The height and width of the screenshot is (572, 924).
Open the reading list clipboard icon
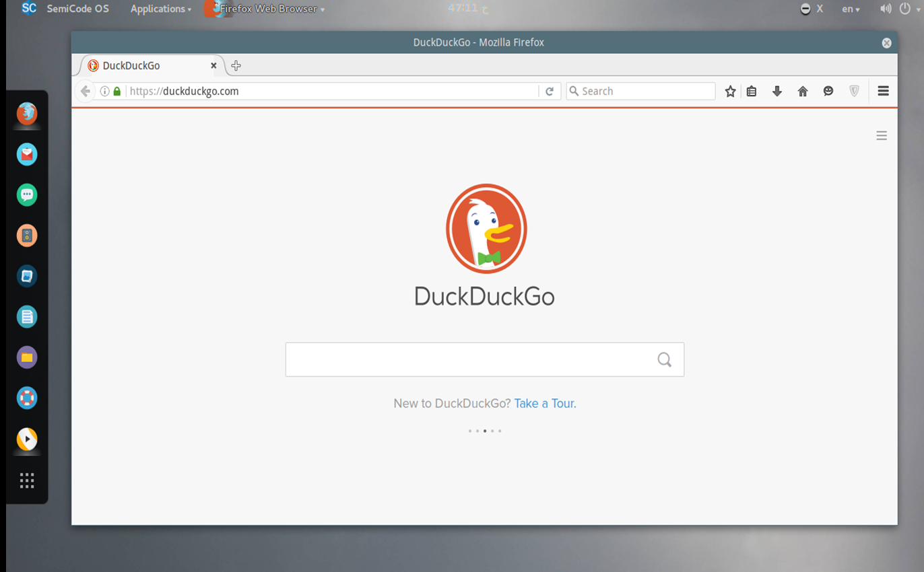click(x=751, y=91)
